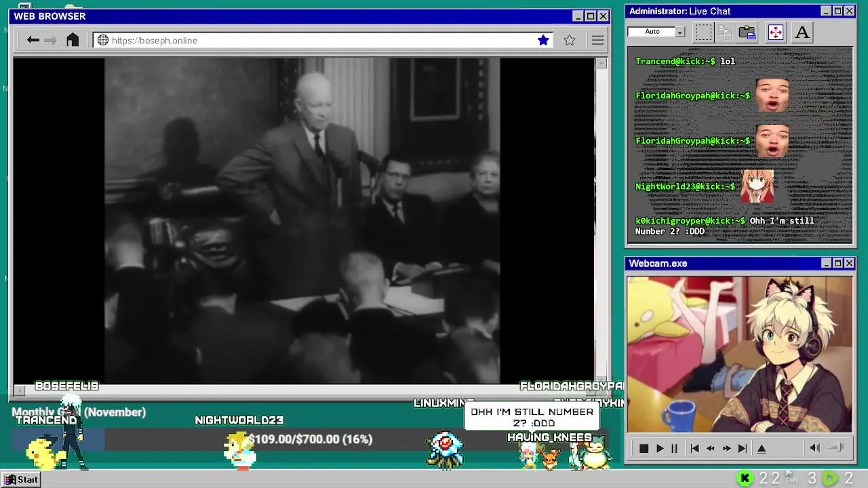
Task: Pause the webcam player
Action: [x=674, y=449]
